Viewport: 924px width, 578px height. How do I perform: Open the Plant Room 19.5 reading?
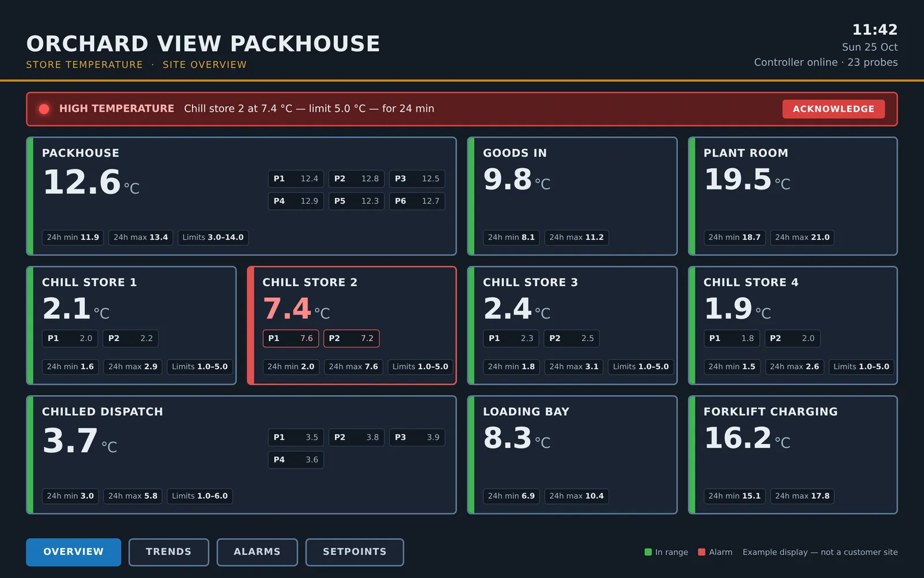point(747,180)
